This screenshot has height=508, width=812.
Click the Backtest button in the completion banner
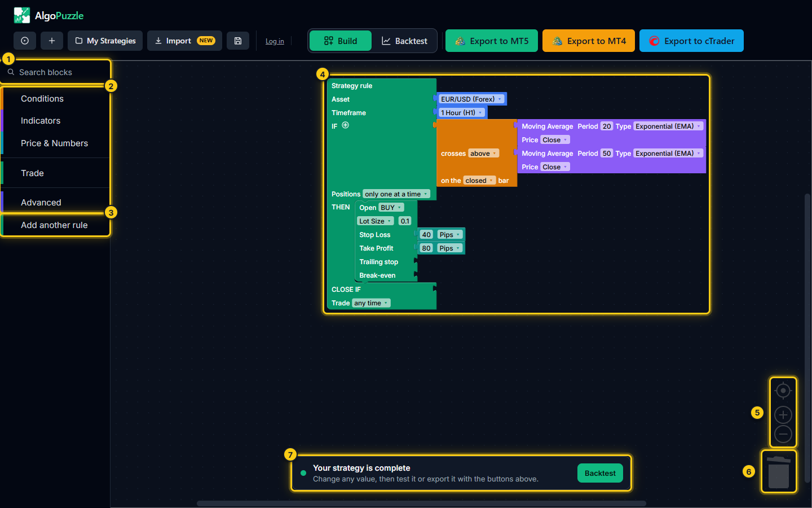pos(600,473)
